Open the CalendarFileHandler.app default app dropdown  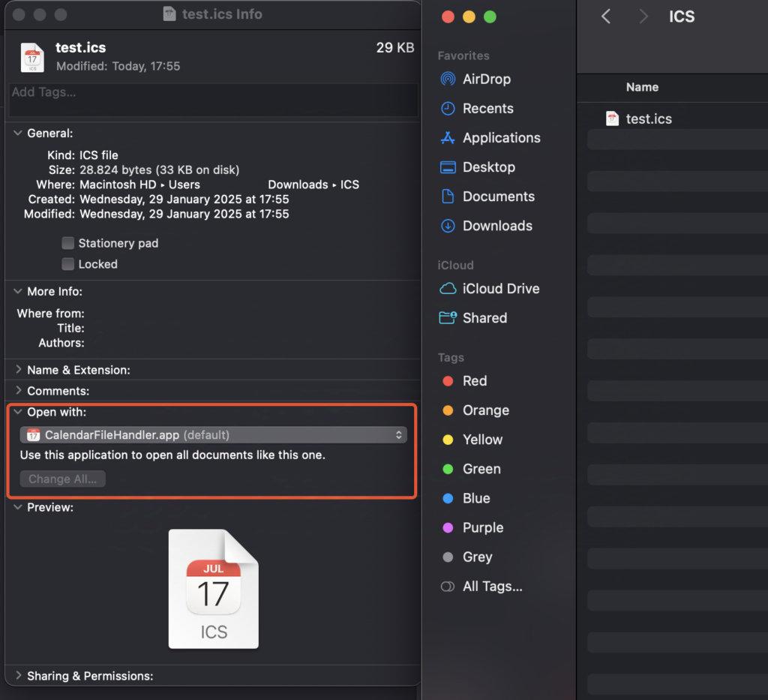(213, 435)
